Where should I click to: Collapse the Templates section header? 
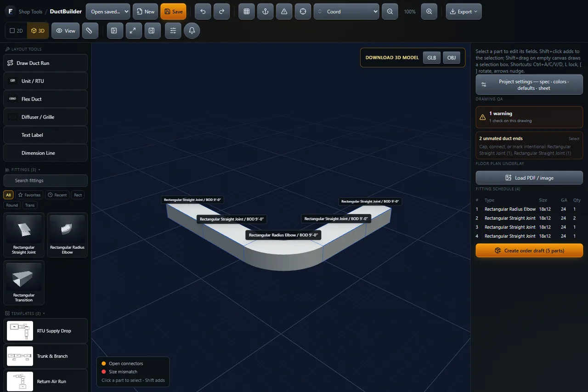[x=25, y=313]
